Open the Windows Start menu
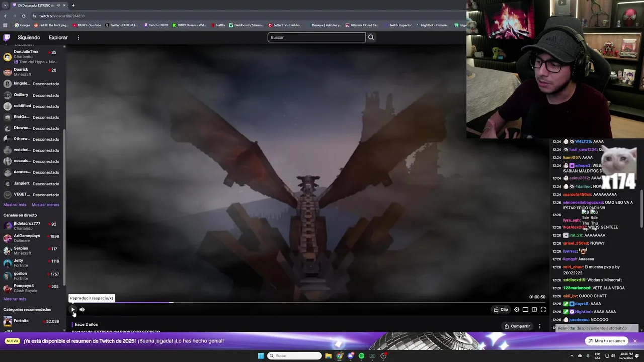 [x=261, y=356]
